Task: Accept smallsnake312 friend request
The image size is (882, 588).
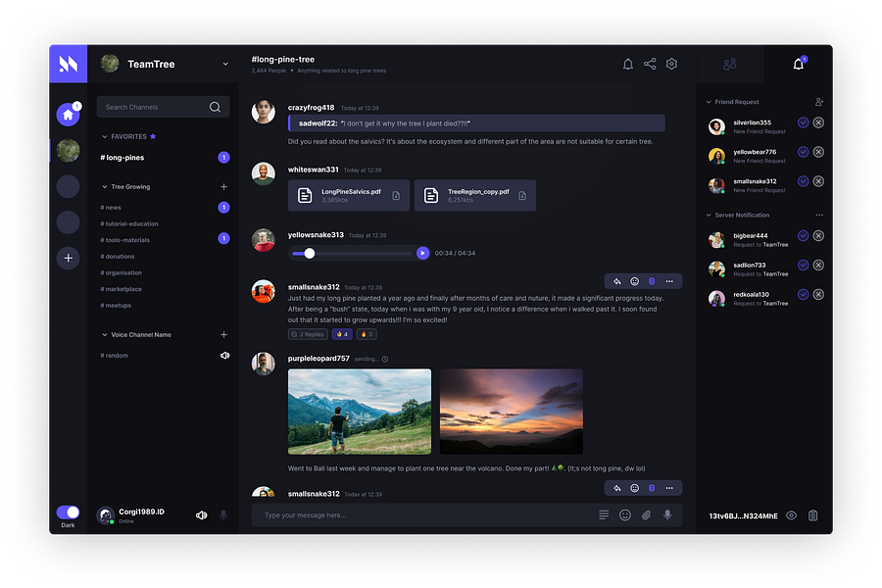Action: (804, 181)
